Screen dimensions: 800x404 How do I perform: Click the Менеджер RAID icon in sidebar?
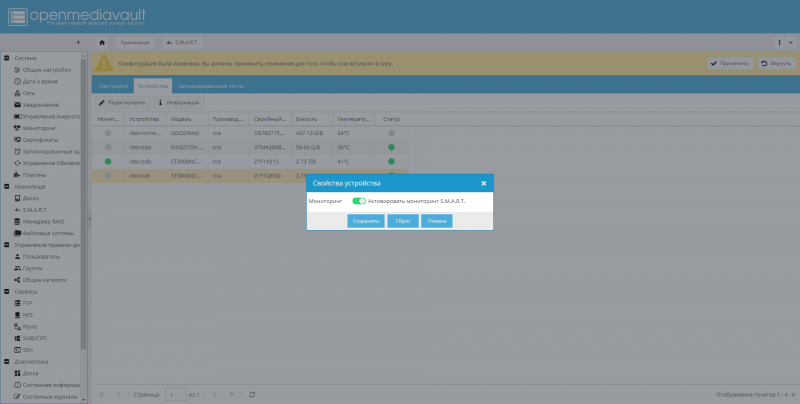[17, 222]
